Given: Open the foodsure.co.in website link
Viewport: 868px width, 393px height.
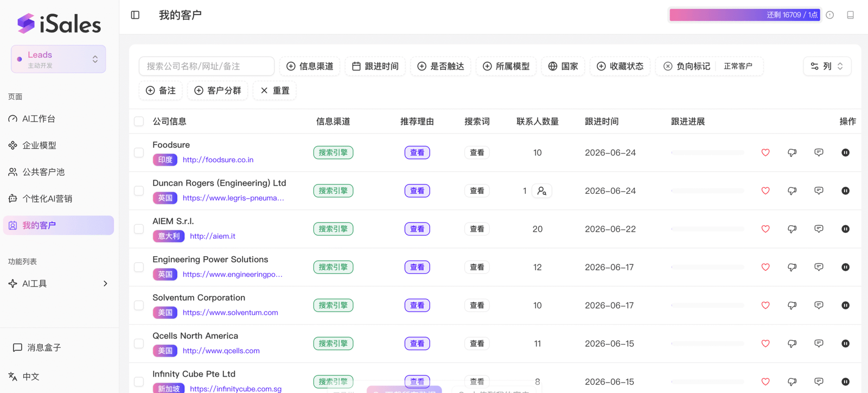Looking at the screenshot, I should pyautogui.click(x=218, y=160).
